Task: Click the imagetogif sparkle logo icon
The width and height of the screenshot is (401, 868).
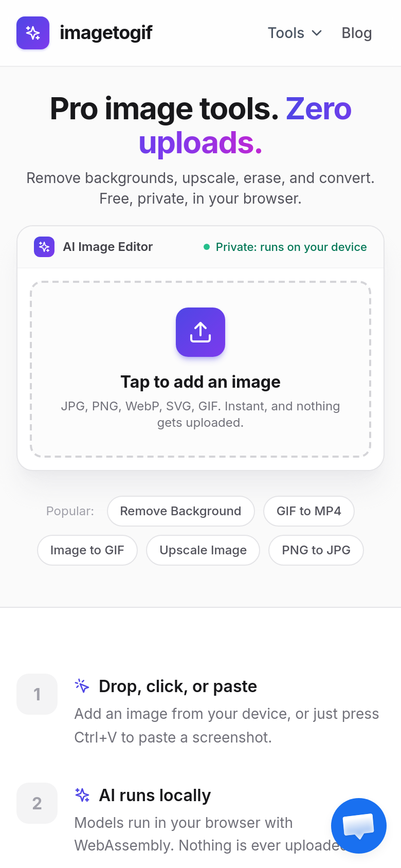Action: pos(33,33)
